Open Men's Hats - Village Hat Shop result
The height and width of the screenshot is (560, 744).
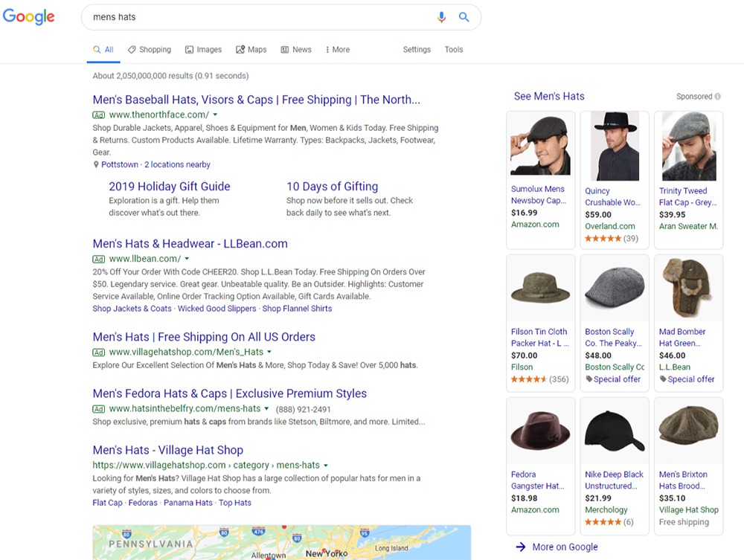[x=168, y=450]
